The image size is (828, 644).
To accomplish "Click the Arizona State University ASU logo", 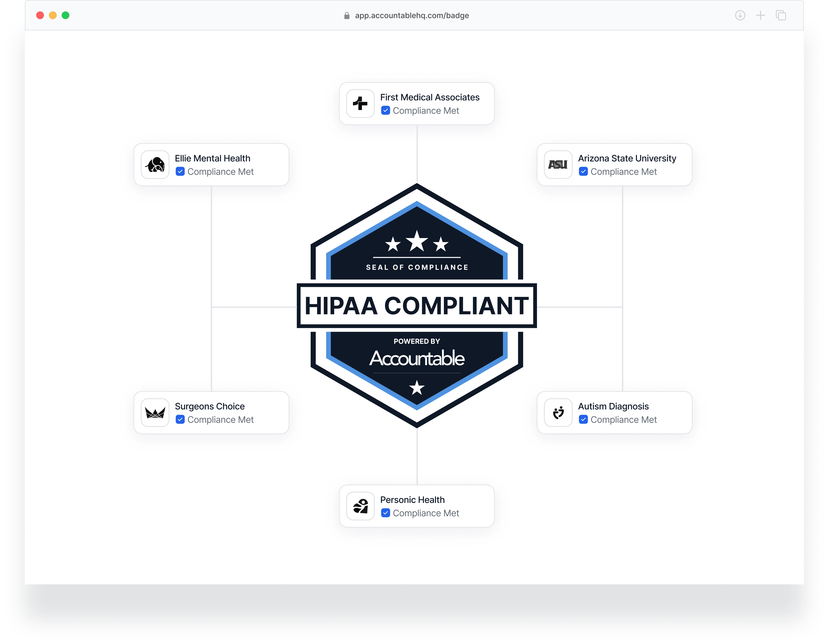I will click(558, 165).
